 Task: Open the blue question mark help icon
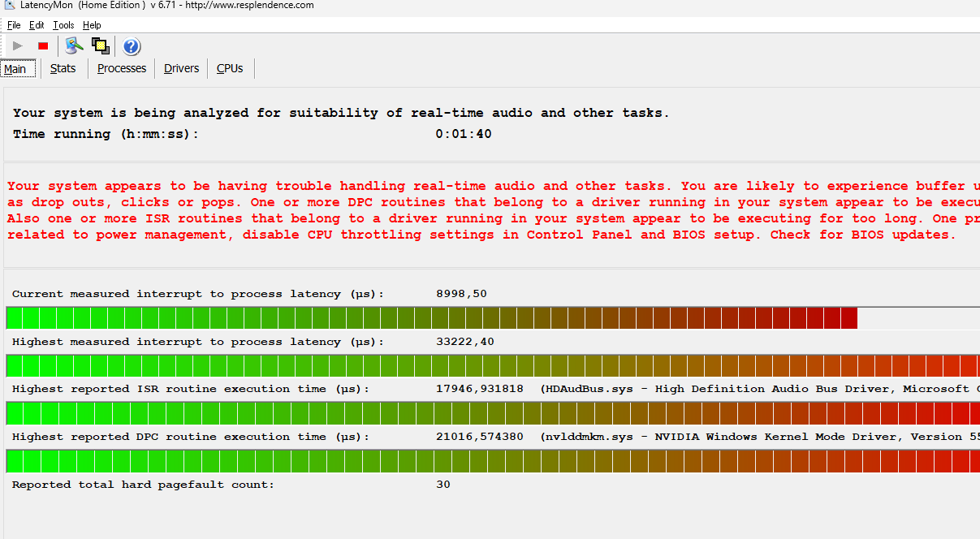[132, 46]
